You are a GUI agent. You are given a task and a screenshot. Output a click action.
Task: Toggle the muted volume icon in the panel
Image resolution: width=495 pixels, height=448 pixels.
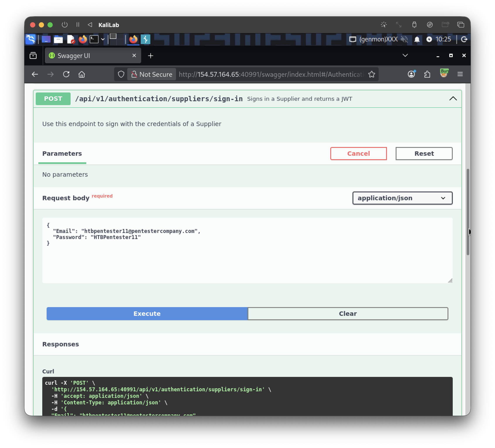(404, 39)
